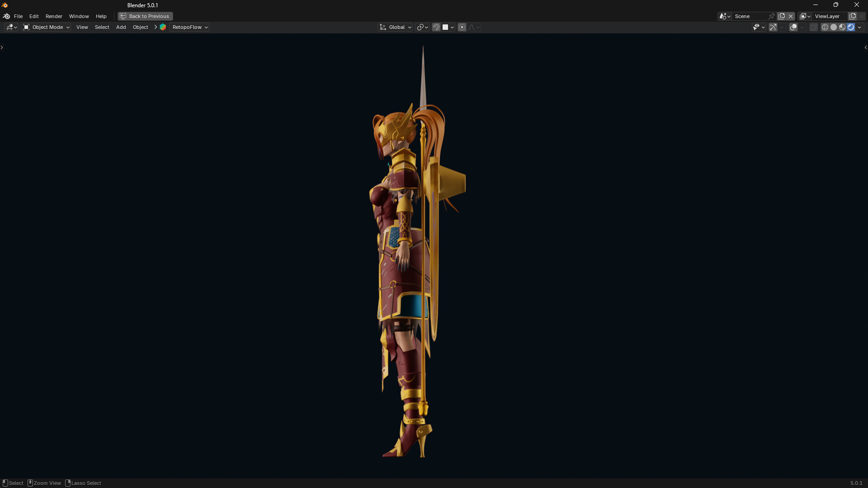The width and height of the screenshot is (868, 488).
Task: Select Rendered viewport shading mode
Action: click(850, 27)
